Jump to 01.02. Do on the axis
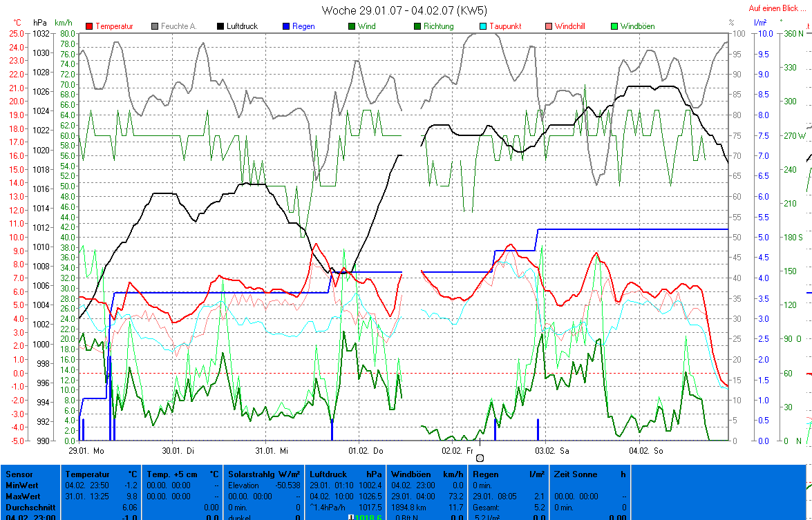 (366, 450)
